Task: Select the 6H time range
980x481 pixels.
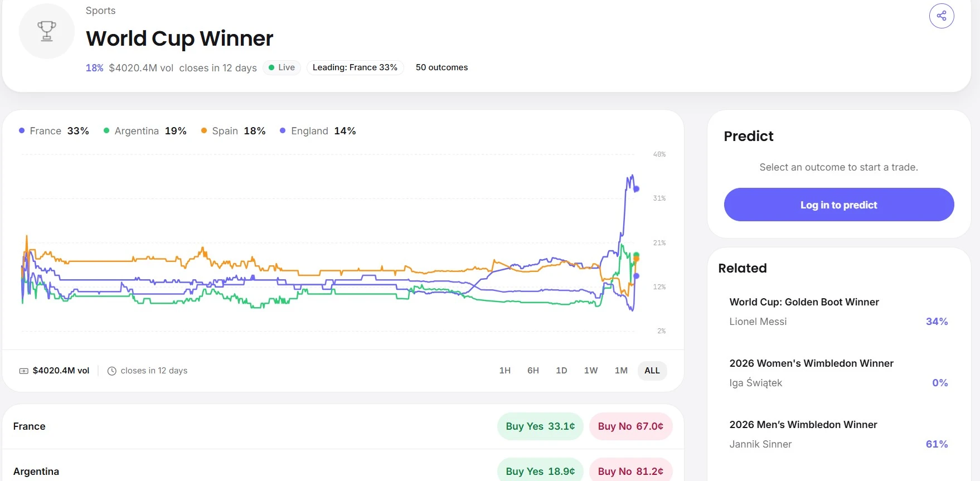Action: point(533,371)
